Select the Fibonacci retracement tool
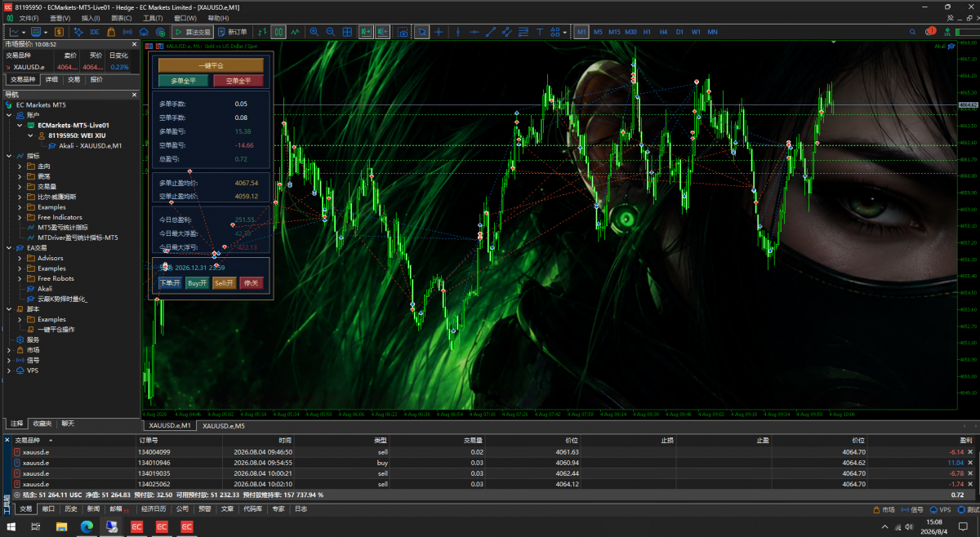 pos(523,32)
